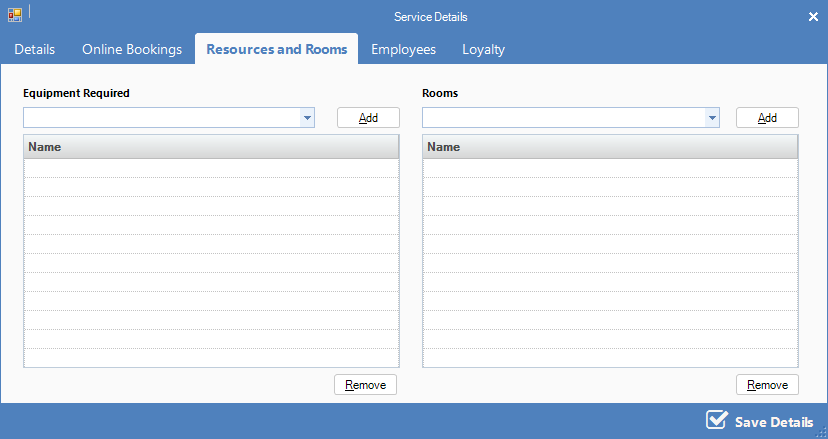The height and width of the screenshot is (439, 828).
Task: Click Add next to Equipment Required
Action: click(x=368, y=118)
